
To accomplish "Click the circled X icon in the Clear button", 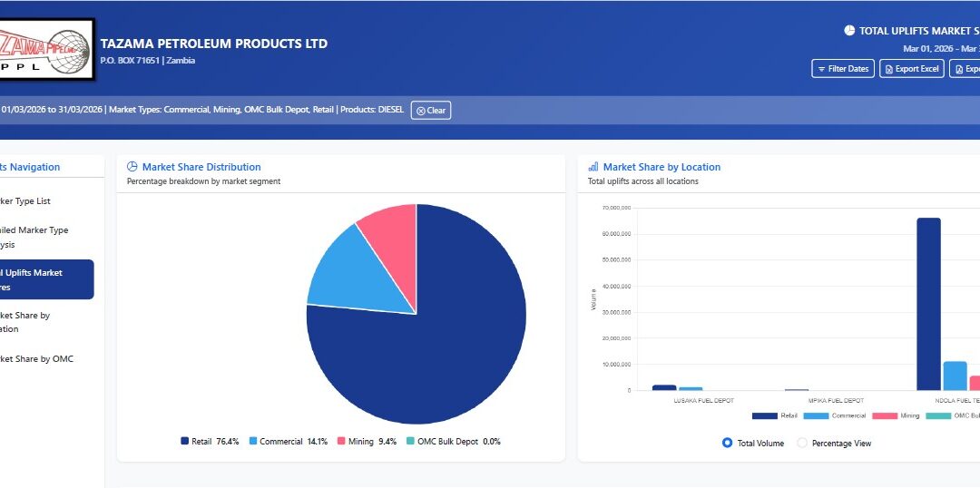I will point(421,111).
